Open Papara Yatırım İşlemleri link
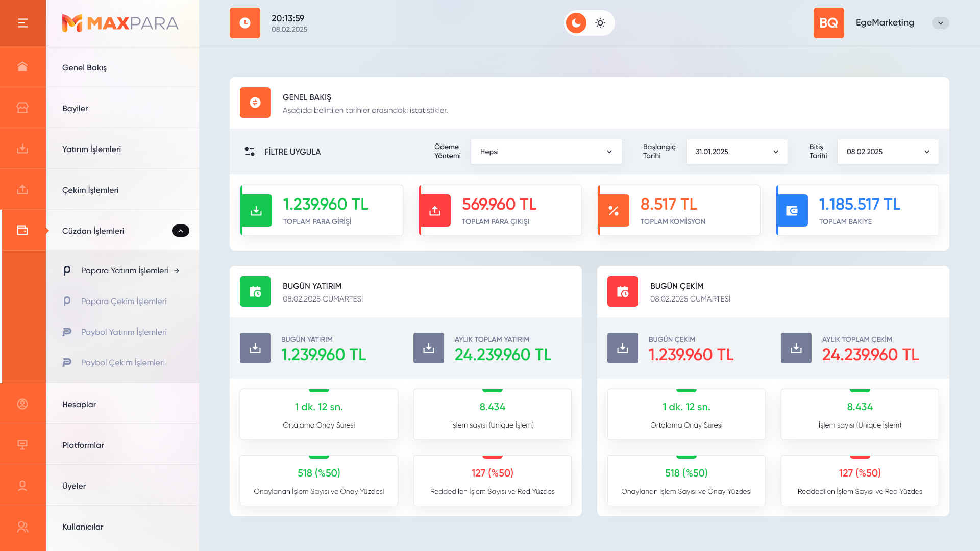Viewport: 980px width, 551px height. 125,271
